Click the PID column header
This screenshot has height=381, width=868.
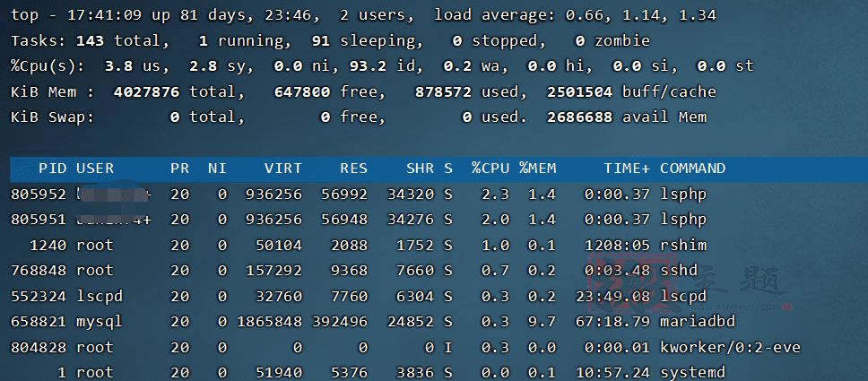pyautogui.click(x=53, y=169)
